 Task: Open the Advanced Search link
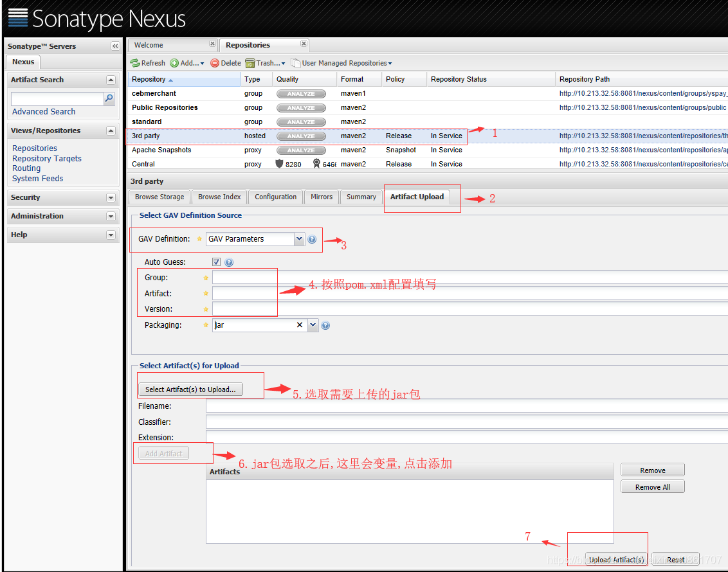[44, 112]
